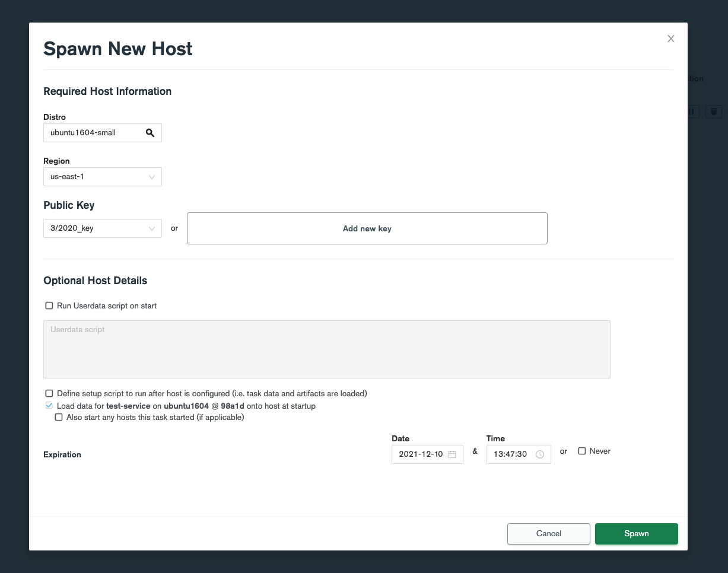Check Define setup script to run option
Viewport: 728px width, 573px height.
pos(49,393)
